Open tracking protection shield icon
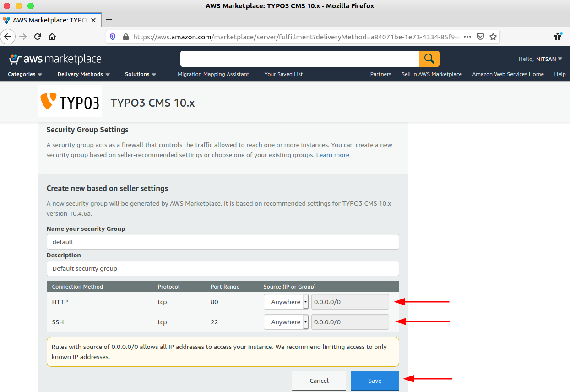570x392 pixels. click(x=114, y=37)
